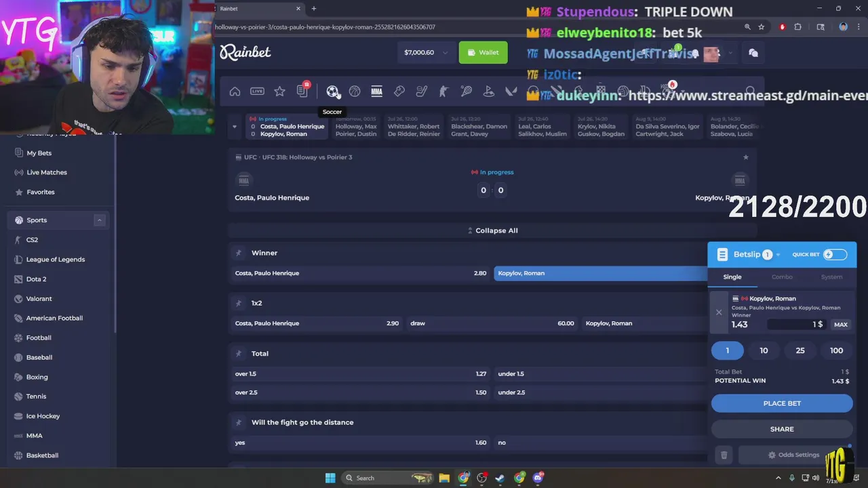Select the MMA icon in sports toolbar

click(377, 91)
